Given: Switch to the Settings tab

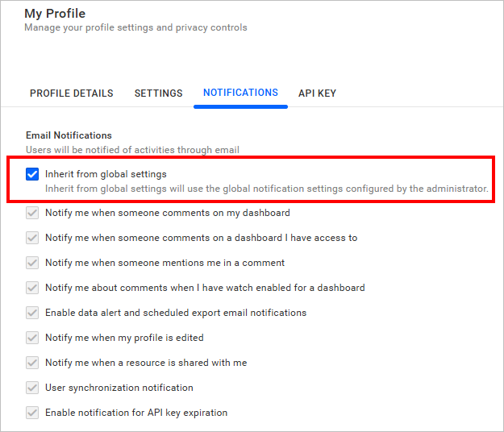Looking at the screenshot, I should 158,93.
